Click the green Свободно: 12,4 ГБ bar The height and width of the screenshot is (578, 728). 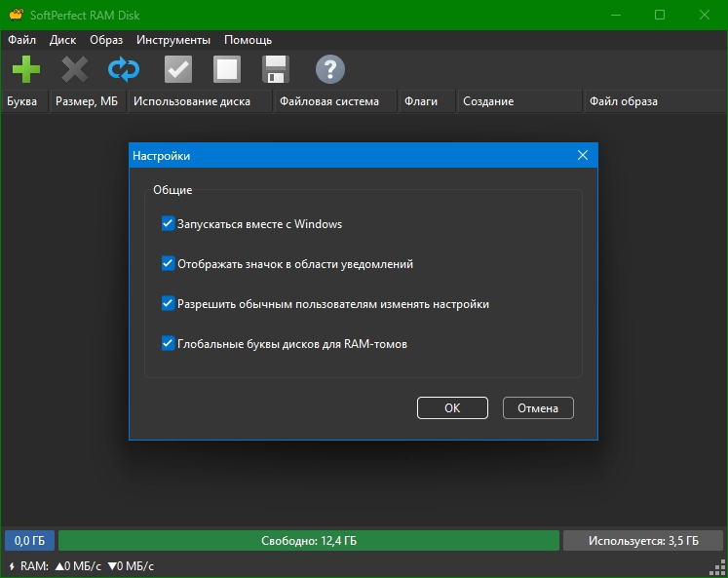(309, 541)
